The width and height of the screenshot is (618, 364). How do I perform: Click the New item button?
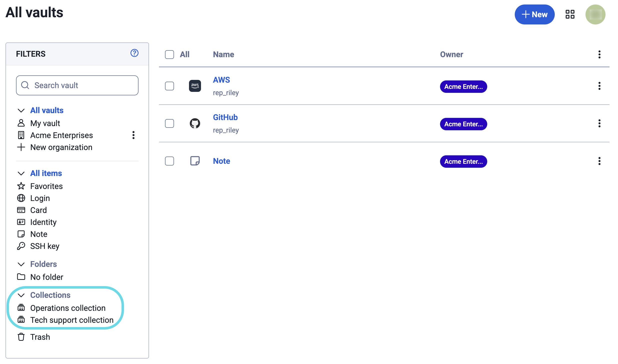pos(534,14)
